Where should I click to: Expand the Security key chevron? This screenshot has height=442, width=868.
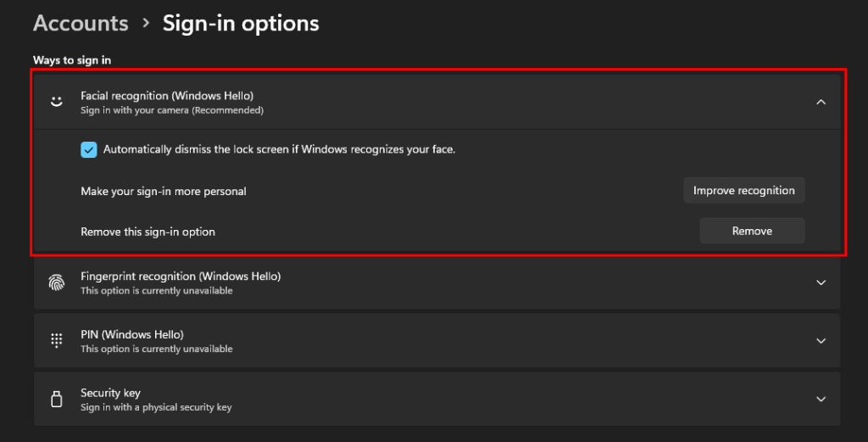pyautogui.click(x=820, y=399)
